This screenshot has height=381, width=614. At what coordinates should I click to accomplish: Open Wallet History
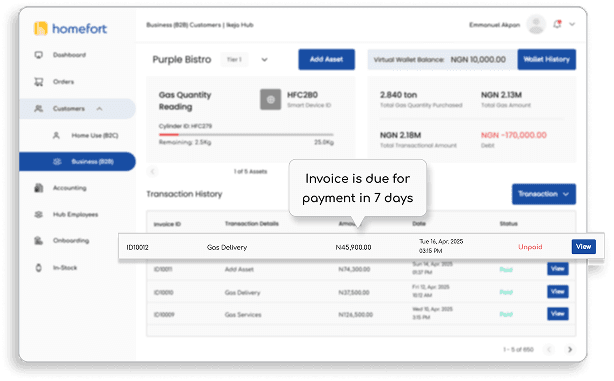[x=547, y=60]
